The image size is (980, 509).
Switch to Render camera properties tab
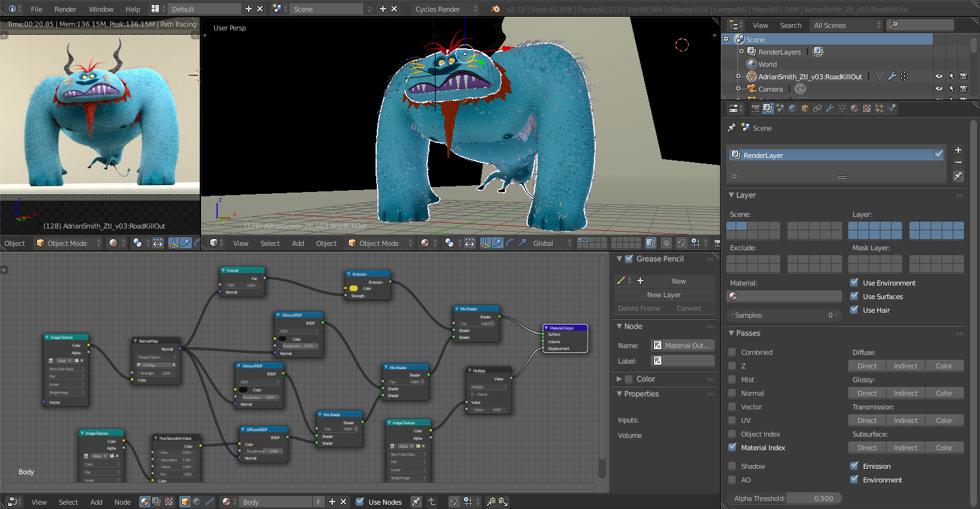[755, 108]
